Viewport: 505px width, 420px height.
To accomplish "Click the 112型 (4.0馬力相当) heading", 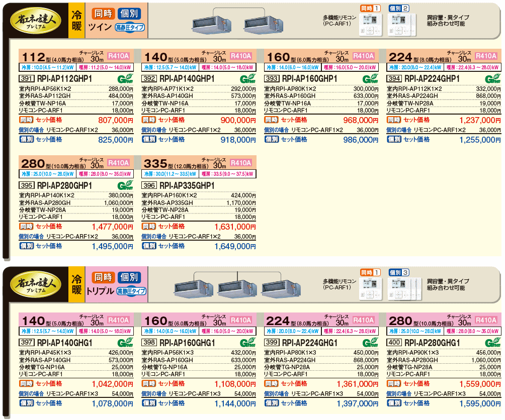I will coord(53,58).
